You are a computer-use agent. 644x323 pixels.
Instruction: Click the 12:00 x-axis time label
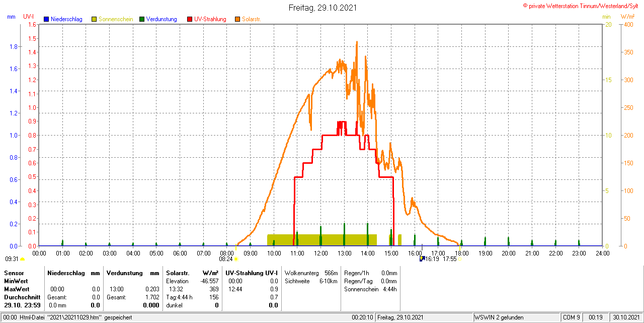[320, 253]
